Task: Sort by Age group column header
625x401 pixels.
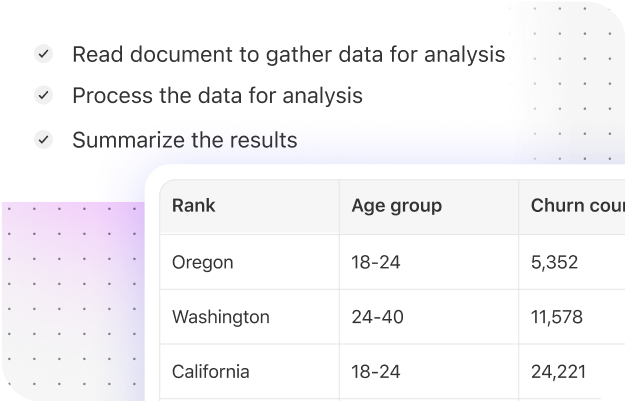Action: click(429, 206)
